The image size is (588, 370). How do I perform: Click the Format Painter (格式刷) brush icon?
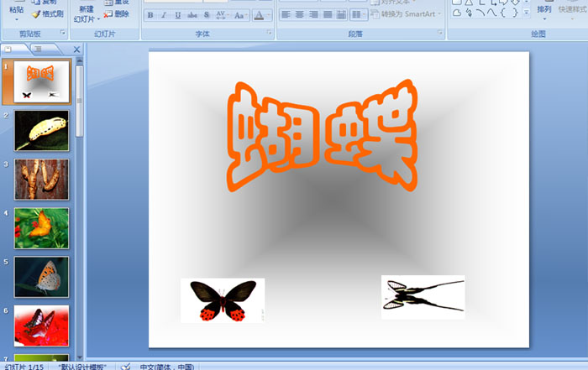pyautogui.click(x=35, y=14)
